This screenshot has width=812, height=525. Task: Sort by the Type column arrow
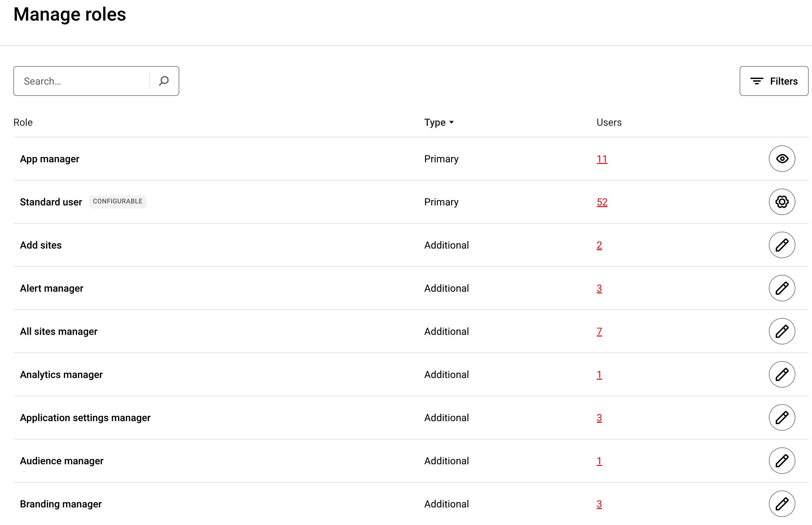(x=451, y=122)
